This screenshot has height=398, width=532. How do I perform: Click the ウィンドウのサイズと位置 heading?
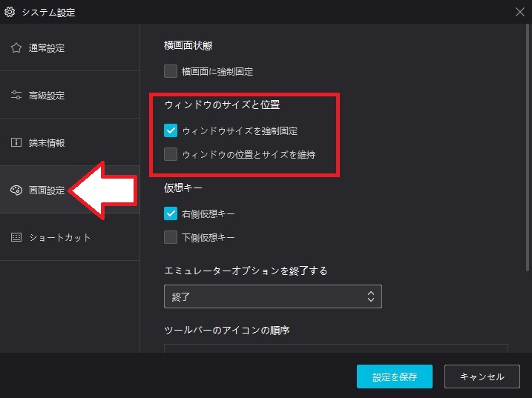(223, 105)
